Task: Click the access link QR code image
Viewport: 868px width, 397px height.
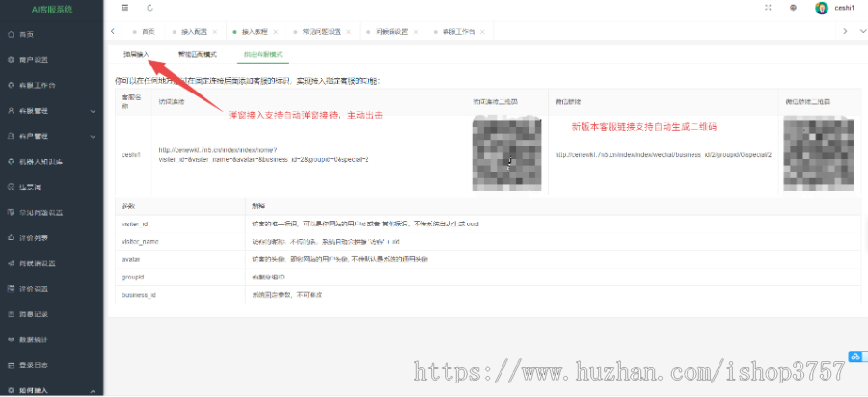Action: pyautogui.click(x=506, y=153)
